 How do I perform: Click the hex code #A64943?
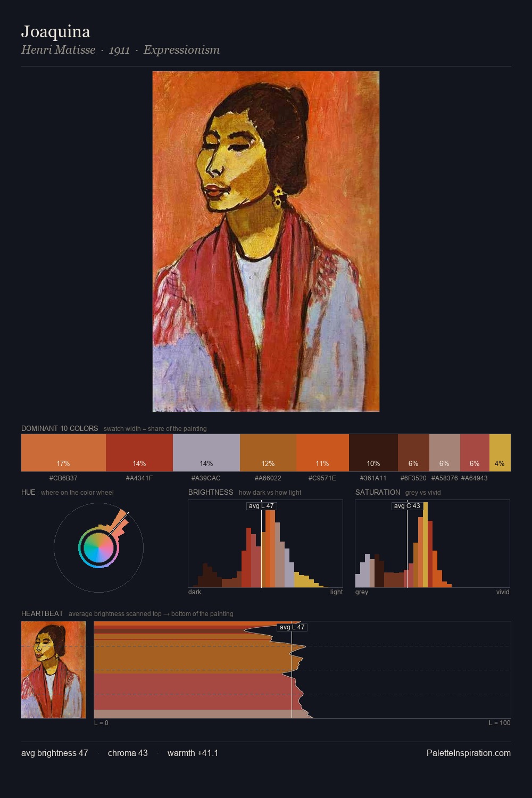click(x=475, y=478)
